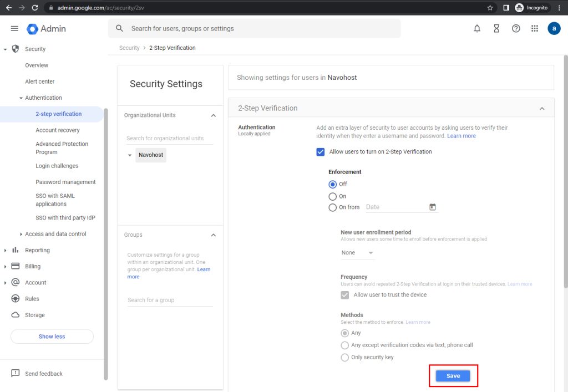
Task: Enable Allow users to turn on 2-Step Verification
Action: pyautogui.click(x=320, y=151)
